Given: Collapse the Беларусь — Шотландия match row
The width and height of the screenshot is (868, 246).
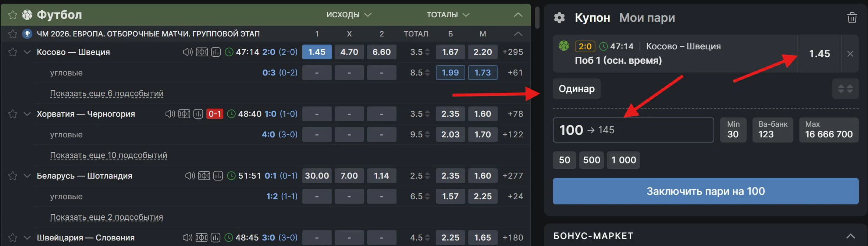Looking at the screenshot, I should (x=27, y=176).
